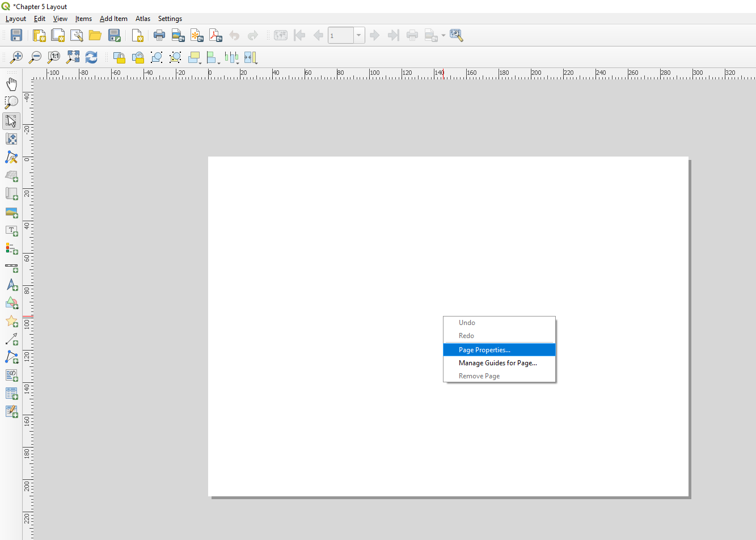The image size is (756, 540).
Task: Select the Select/Move Item tool
Action: (x=11, y=120)
